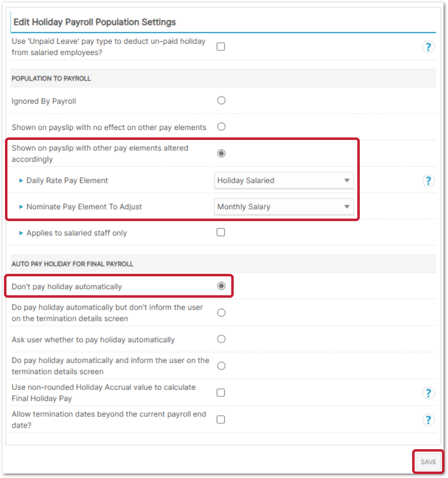Screen dimensions: 448x478
Task: Select 'Don't pay holiday automatically' radio
Action: pyautogui.click(x=221, y=286)
